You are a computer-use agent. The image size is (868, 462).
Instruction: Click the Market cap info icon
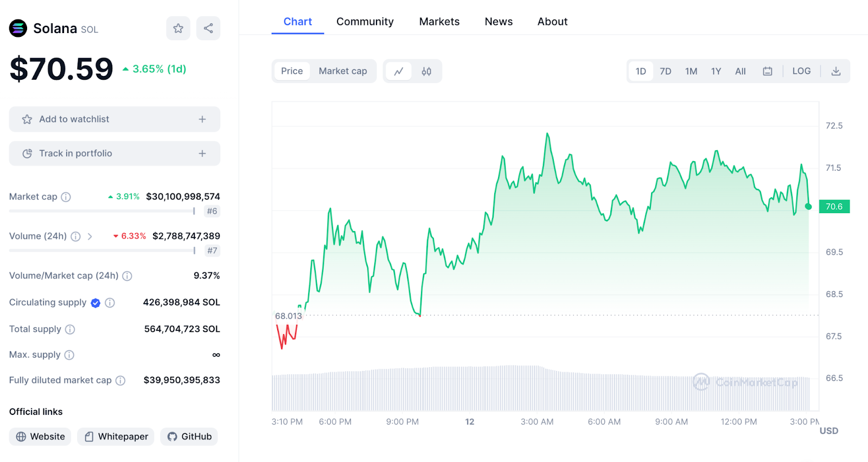pyautogui.click(x=66, y=197)
